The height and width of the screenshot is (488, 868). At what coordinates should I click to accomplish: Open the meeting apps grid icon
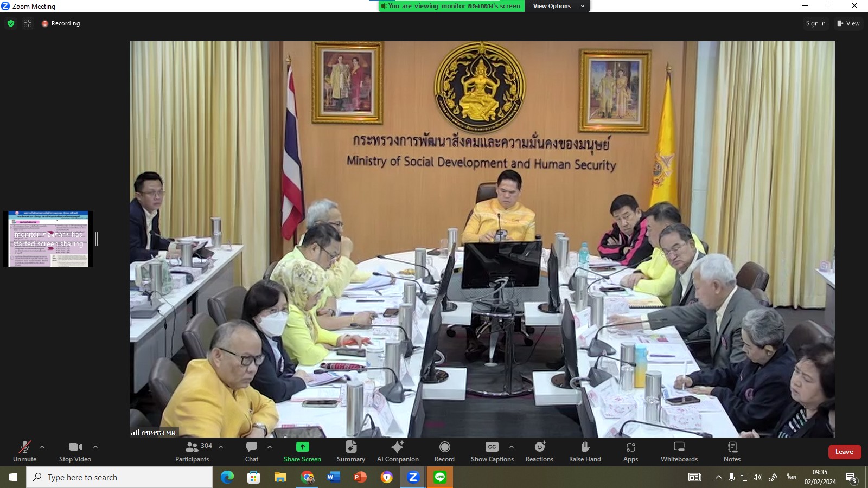[28, 23]
